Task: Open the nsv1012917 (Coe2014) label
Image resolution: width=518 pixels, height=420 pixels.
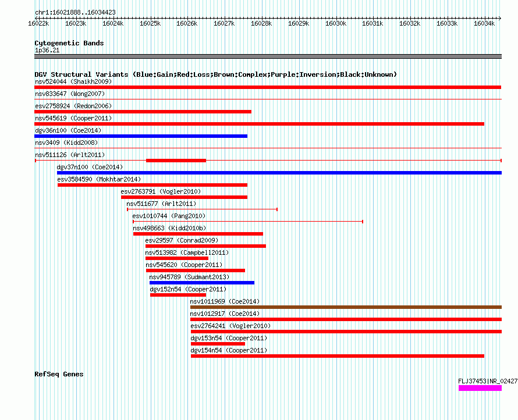Action: coord(225,314)
